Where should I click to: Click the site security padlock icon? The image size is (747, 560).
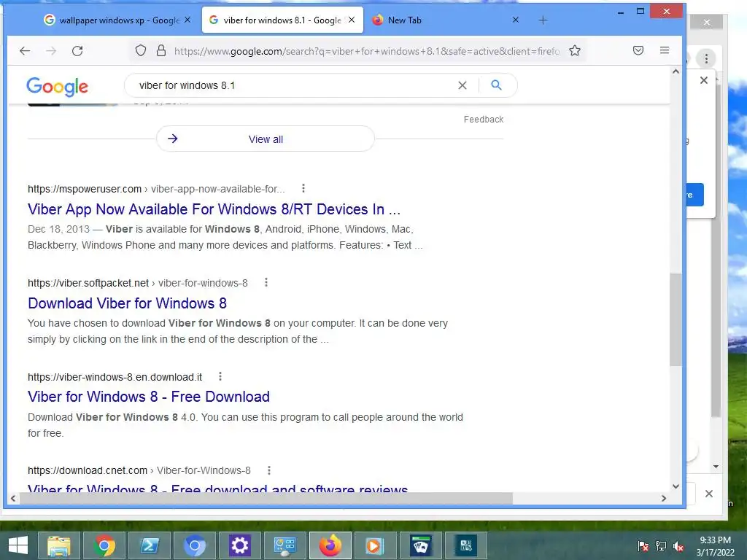161,50
